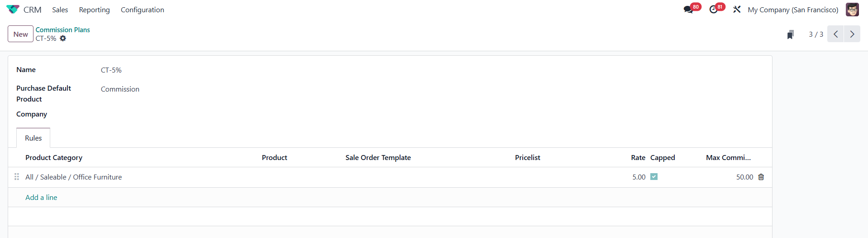Go to next record arrow
This screenshot has height=238, width=868.
(x=852, y=34)
